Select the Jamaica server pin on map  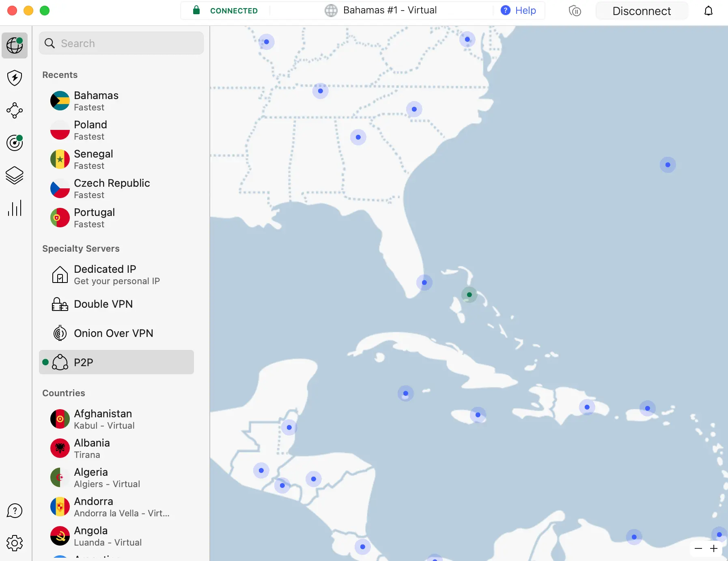478,415
